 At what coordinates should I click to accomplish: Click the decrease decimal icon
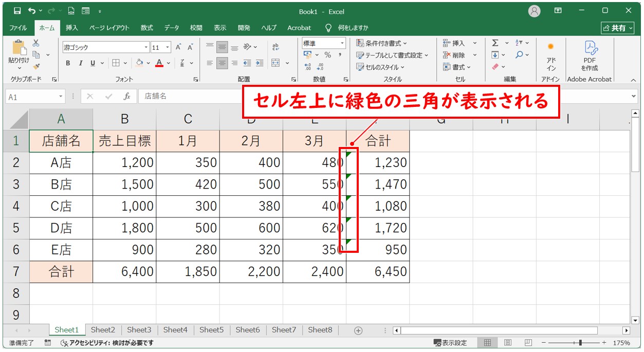tap(320, 67)
